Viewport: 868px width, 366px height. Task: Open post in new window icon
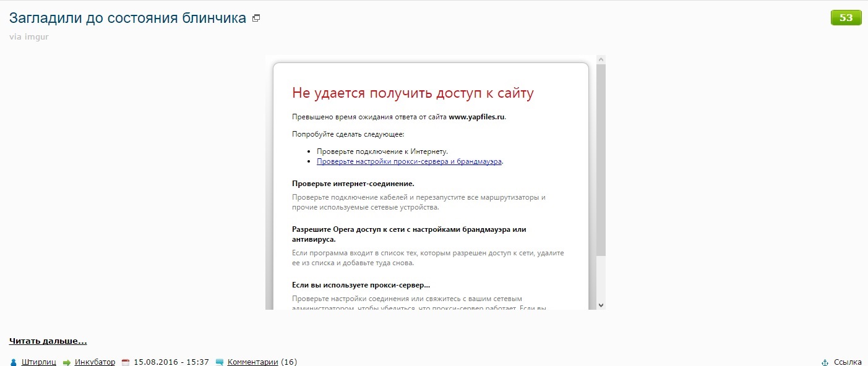click(x=256, y=19)
